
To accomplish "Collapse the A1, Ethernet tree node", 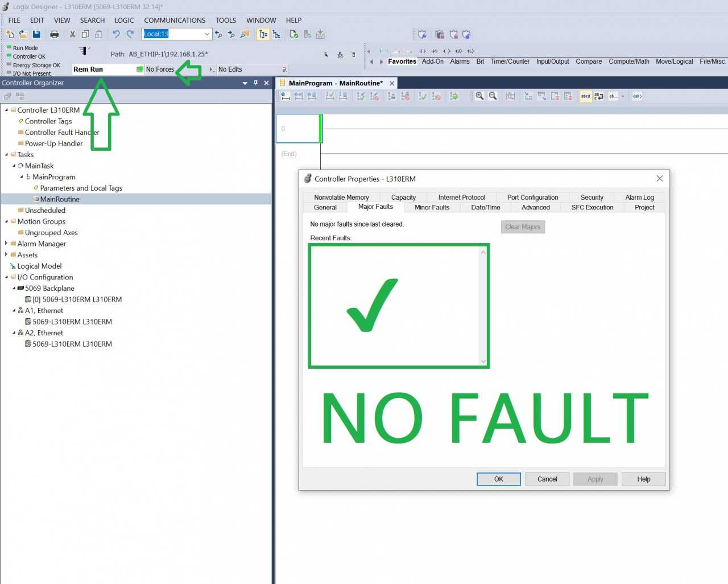I will click(14, 311).
